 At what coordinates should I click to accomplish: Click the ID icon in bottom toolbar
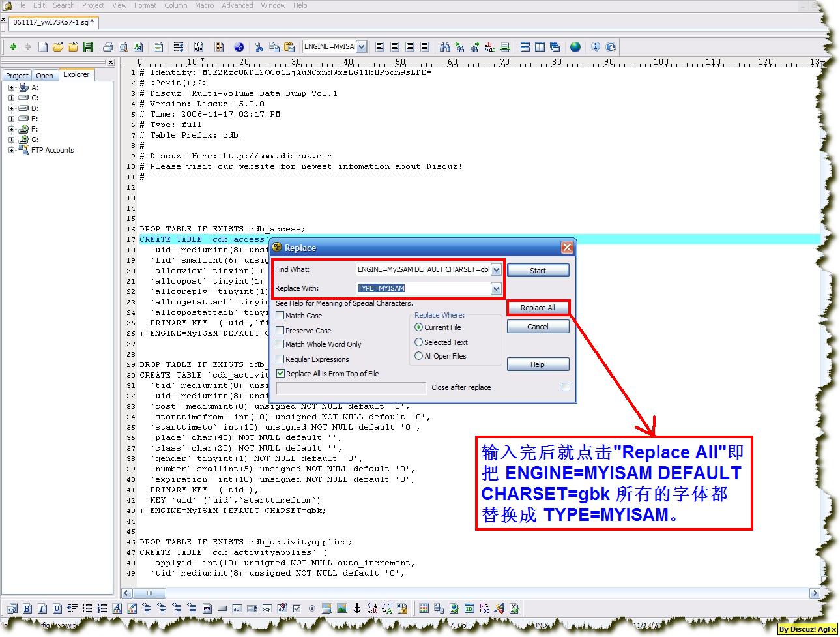(469, 609)
